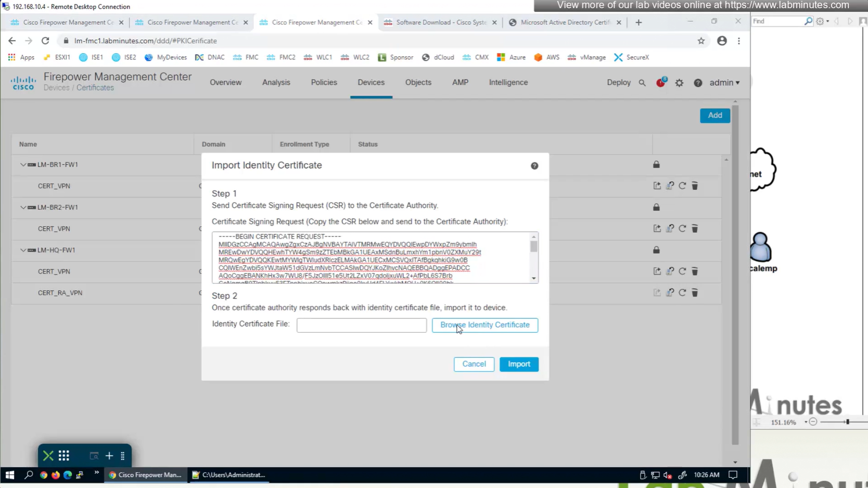The height and width of the screenshot is (488, 868).
Task: Export the LM-BR2-FW1 CERT_VPN certificate
Action: tap(657, 229)
